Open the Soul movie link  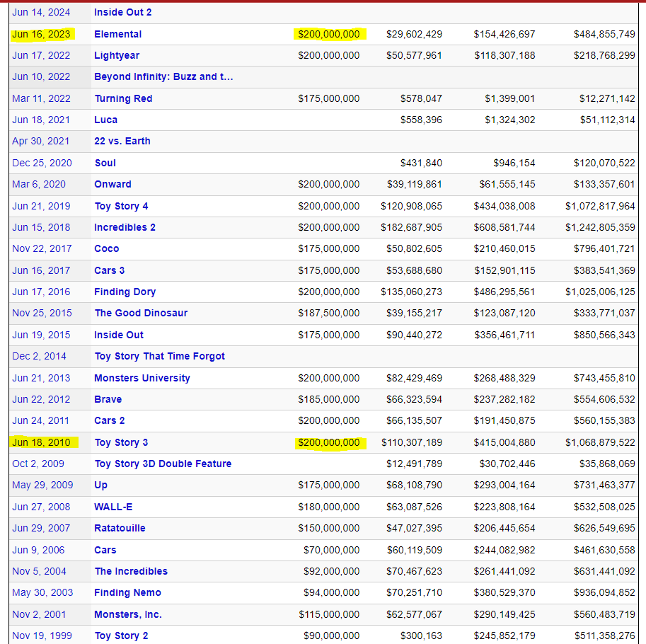[x=105, y=163]
